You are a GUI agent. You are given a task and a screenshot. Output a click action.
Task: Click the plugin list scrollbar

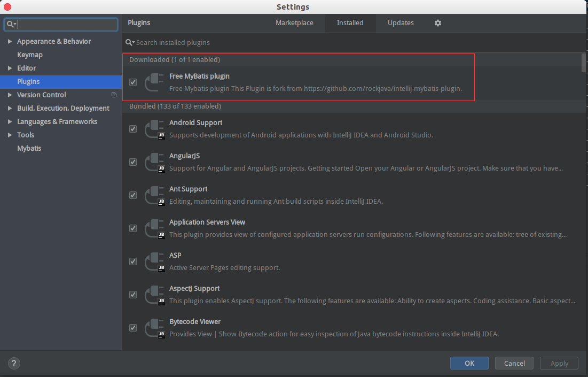point(583,64)
